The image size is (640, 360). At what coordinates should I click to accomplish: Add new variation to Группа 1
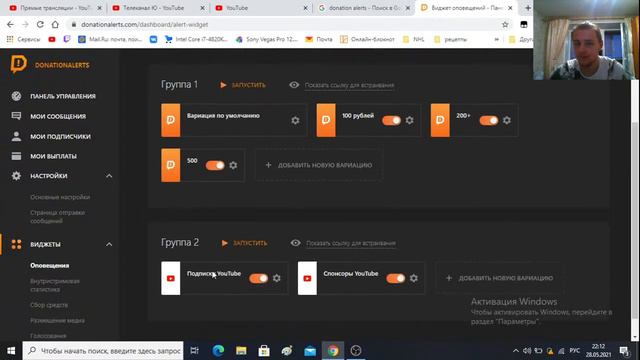319,165
